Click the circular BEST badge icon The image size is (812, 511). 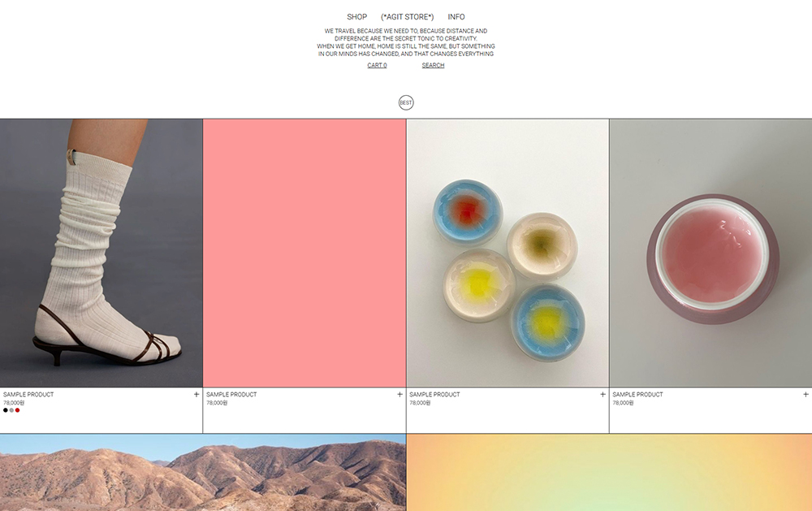click(x=406, y=102)
